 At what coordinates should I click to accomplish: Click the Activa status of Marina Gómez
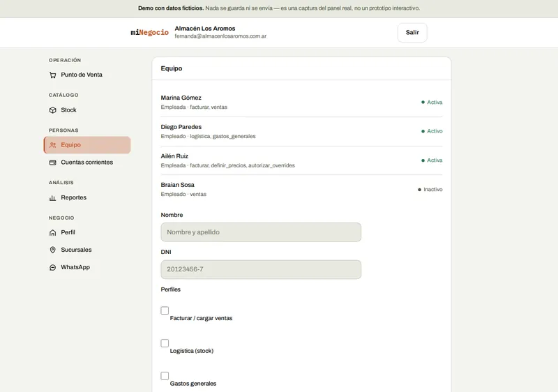tap(432, 103)
